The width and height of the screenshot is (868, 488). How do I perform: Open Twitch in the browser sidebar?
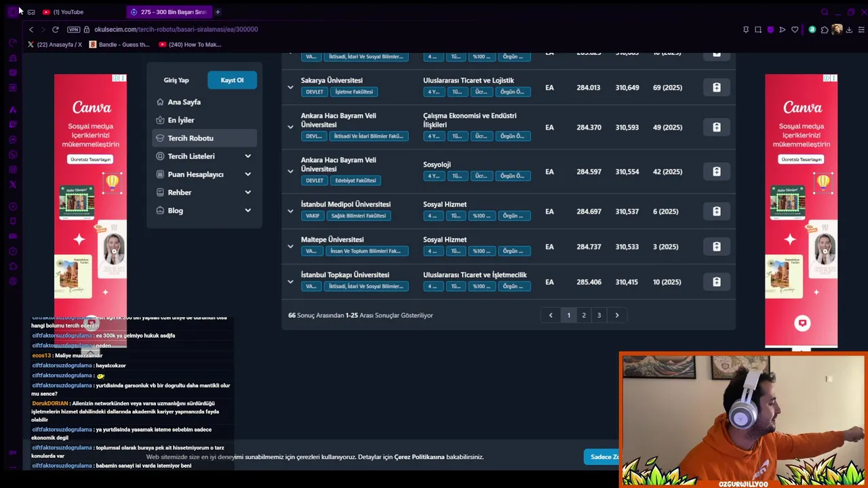[13, 125]
